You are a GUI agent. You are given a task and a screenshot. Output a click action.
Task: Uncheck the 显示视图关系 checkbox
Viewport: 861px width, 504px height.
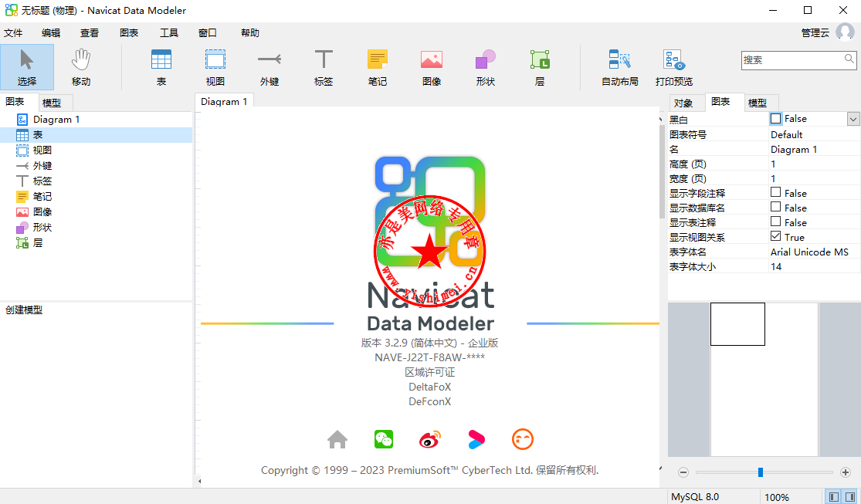tap(775, 236)
